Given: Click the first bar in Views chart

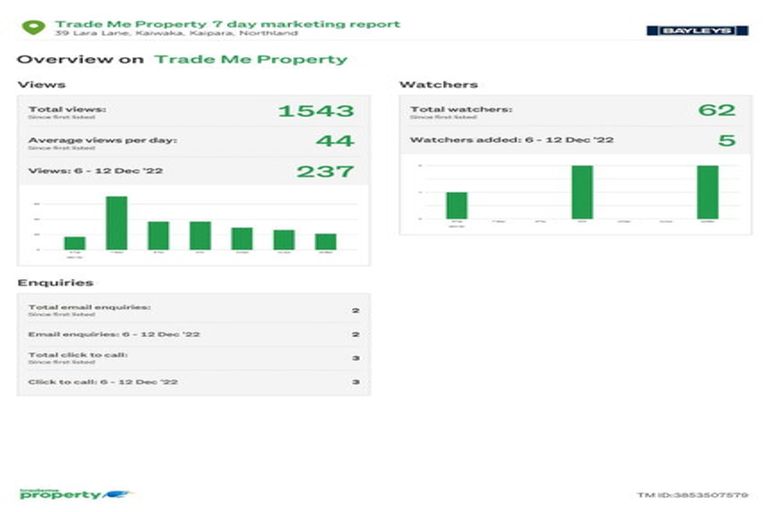Looking at the screenshot, I should (74, 242).
